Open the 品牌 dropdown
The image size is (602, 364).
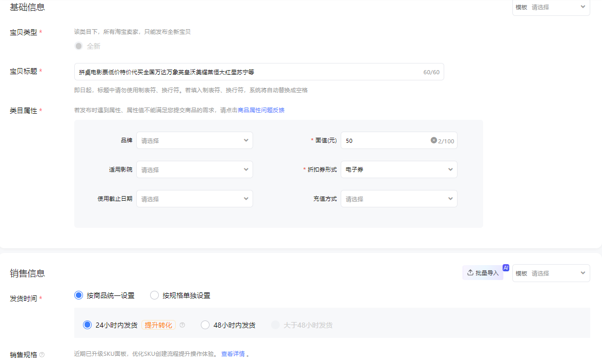pos(195,140)
